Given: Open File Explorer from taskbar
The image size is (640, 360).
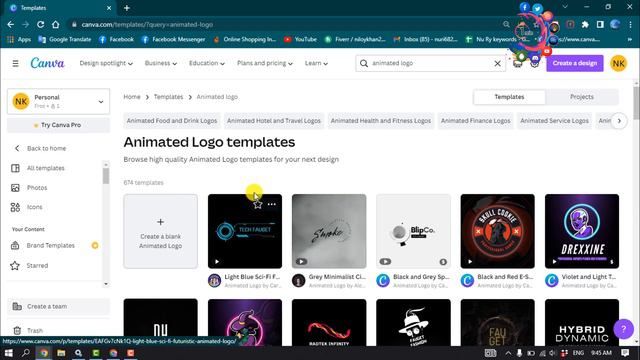Looking at the screenshot, I should pyautogui.click(x=61, y=353).
